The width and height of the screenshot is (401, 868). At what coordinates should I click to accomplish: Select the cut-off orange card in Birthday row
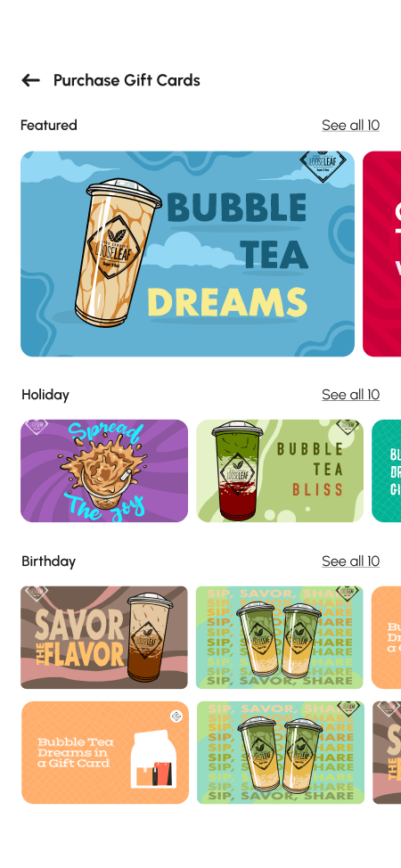pyautogui.click(x=387, y=638)
